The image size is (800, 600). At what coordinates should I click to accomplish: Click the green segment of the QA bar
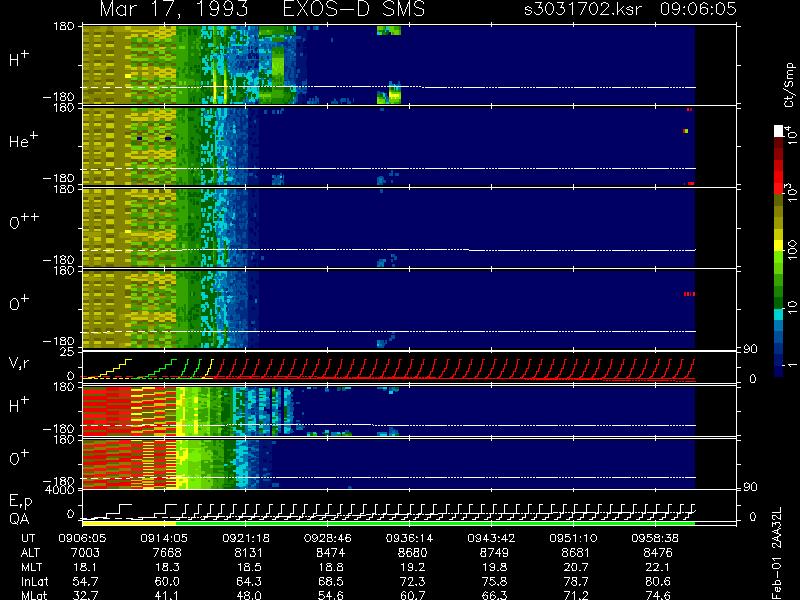point(435,523)
